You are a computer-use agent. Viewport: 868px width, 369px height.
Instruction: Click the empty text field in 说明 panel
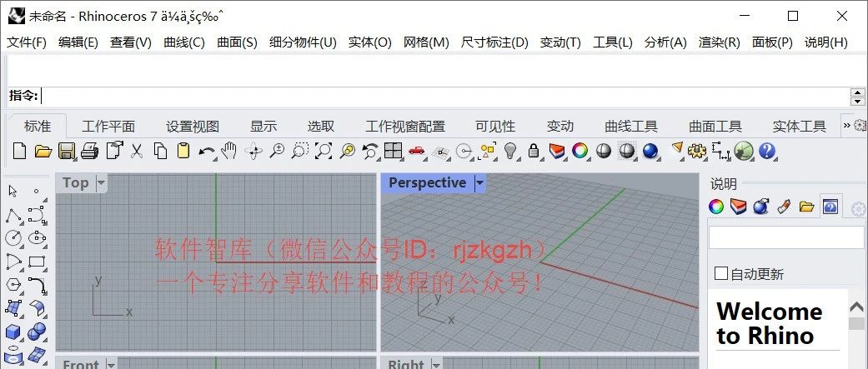pyautogui.click(x=786, y=237)
